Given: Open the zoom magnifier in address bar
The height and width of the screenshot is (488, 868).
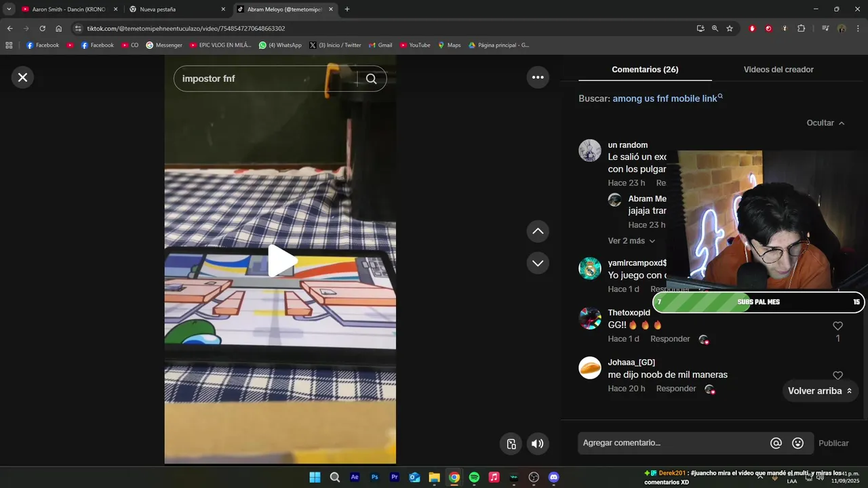Looking at the screenshot, I should [715, 28].
